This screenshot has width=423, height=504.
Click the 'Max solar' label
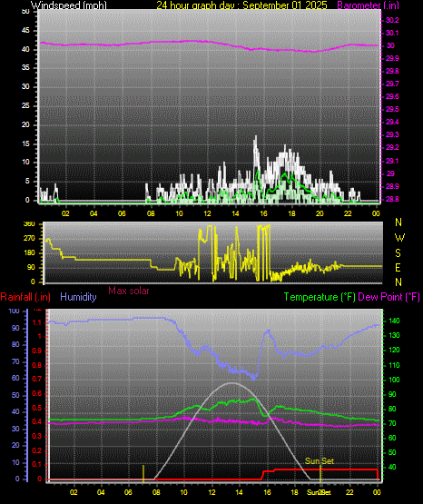(129, 291)
